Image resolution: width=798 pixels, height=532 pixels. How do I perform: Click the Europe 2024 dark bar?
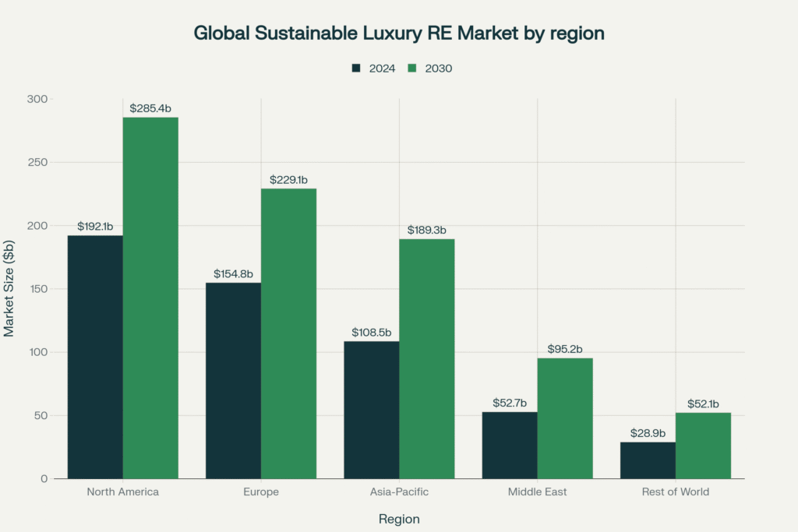233,380
